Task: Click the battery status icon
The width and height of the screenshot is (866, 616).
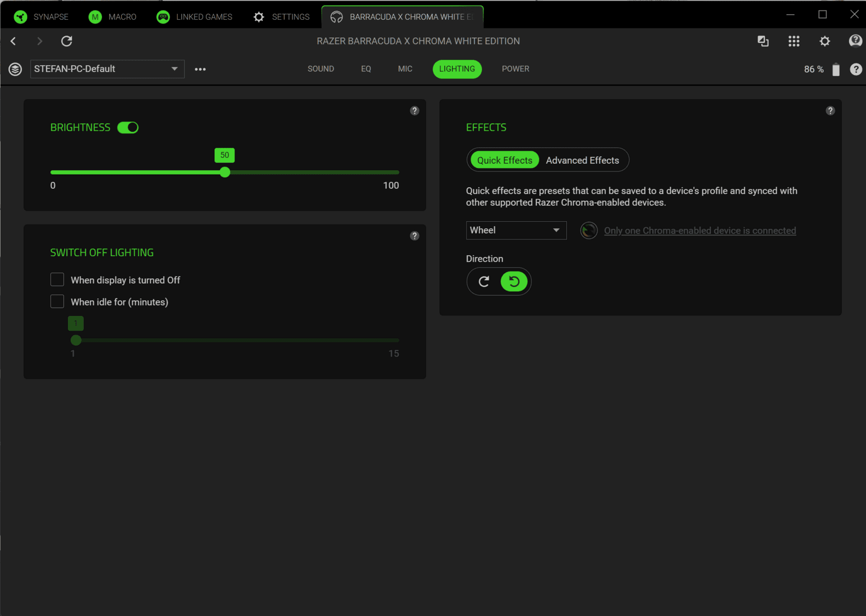Action: point(836,70)
